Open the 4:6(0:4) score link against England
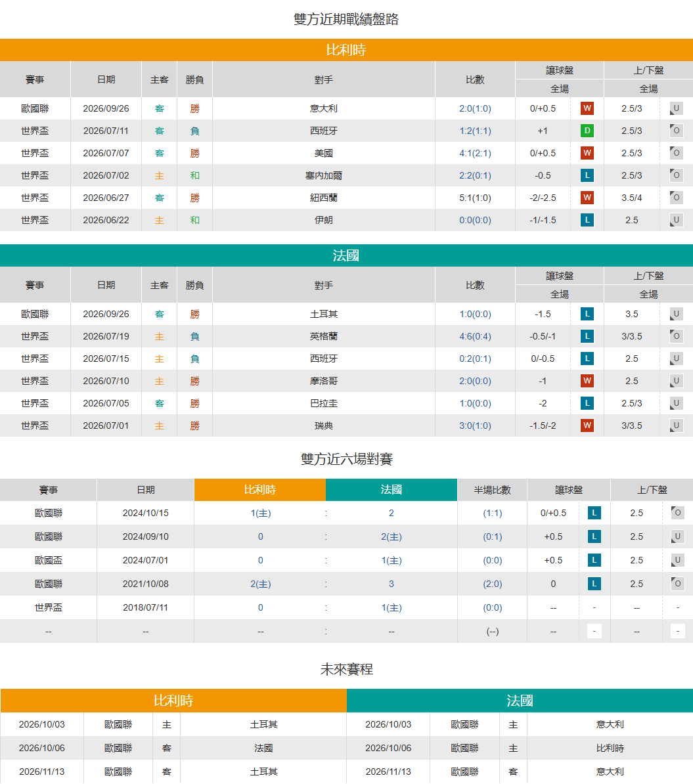 point(475,336)
